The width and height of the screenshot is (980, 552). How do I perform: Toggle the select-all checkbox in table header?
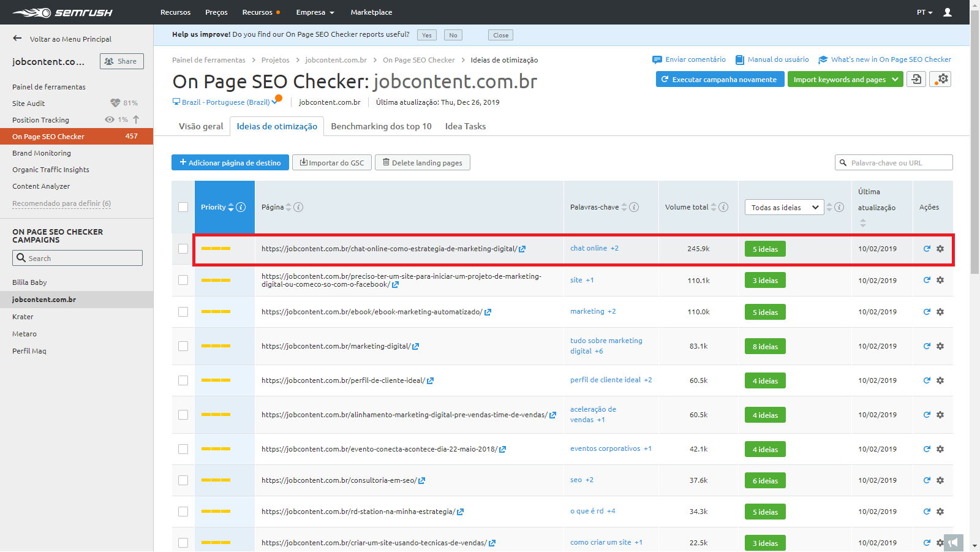point(183,207)
